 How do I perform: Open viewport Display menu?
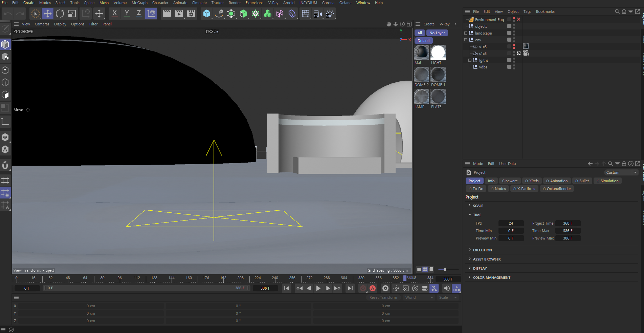point(60,24)
